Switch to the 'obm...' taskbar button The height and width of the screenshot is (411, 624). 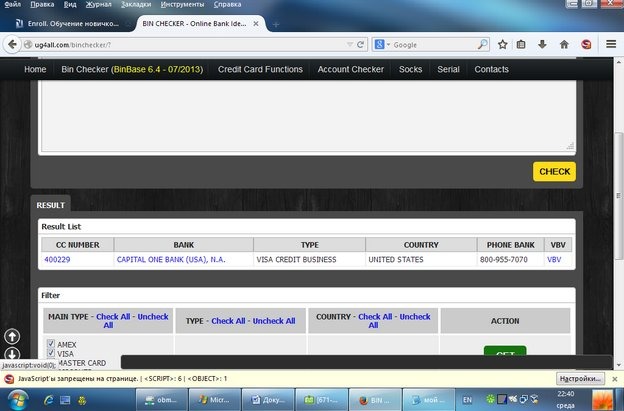pyautogui.click(x=162, y=400)
